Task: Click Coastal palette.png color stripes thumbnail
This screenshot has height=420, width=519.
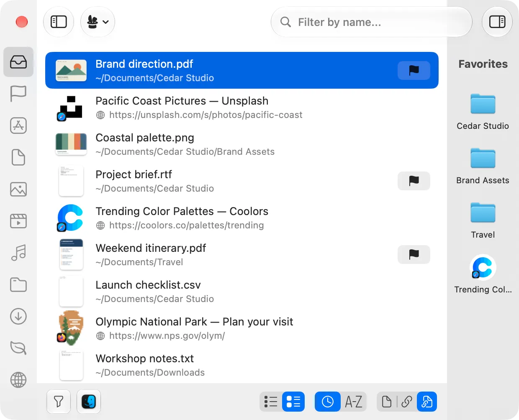Action: [x=71, y=143]
